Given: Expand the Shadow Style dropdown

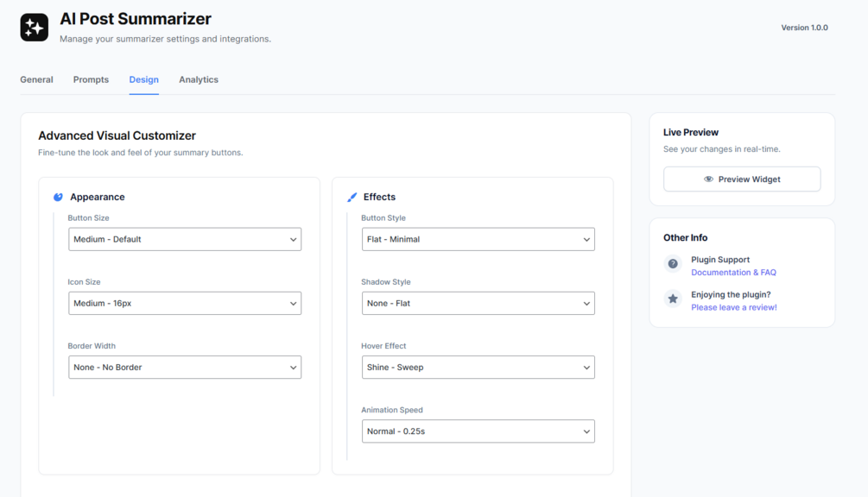Looking at the screenshot, I should [478, 303].
